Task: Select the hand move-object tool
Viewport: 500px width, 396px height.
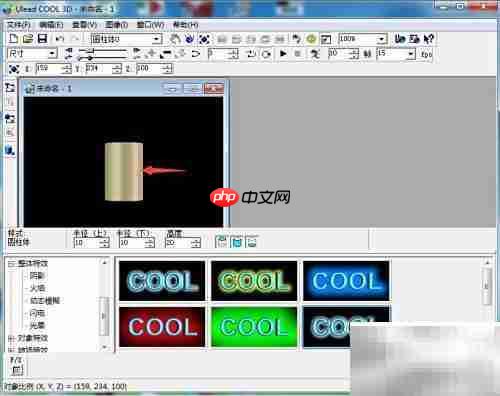Action: 175,39
